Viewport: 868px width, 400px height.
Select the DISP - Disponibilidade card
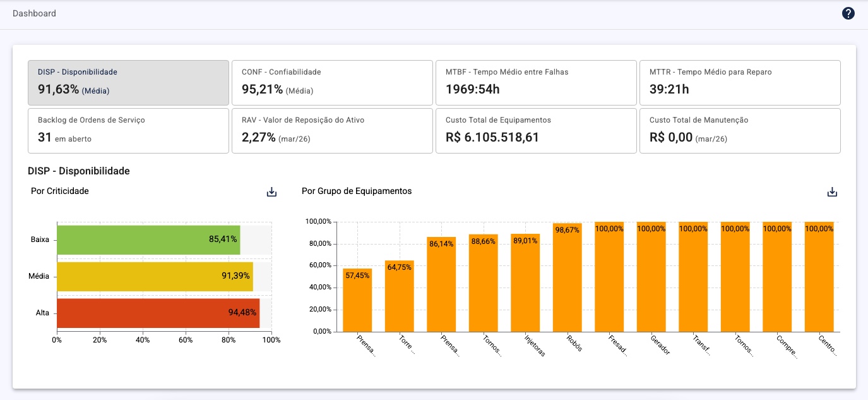click(x=128, y=83)
